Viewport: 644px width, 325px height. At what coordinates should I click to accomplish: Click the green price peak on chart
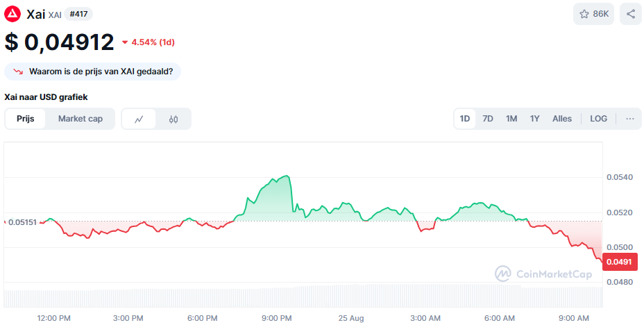coord(287,176)
